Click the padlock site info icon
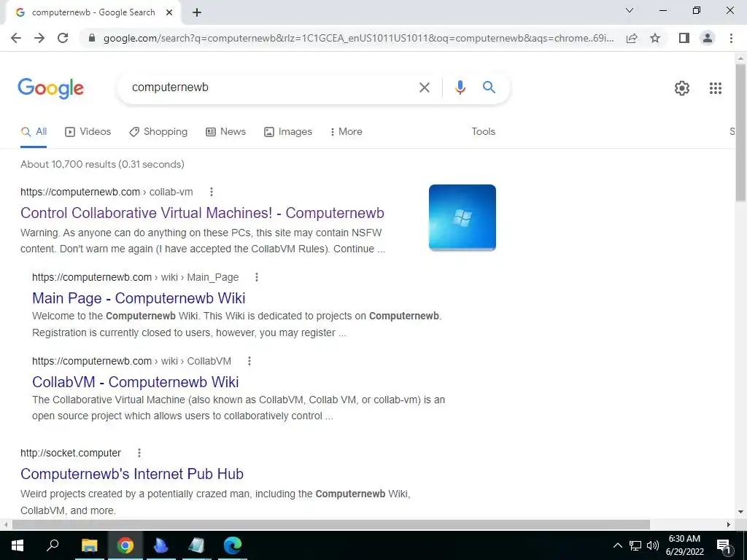Image resolution: width=747 pixels, height=560 pixels. coord(92,38)
